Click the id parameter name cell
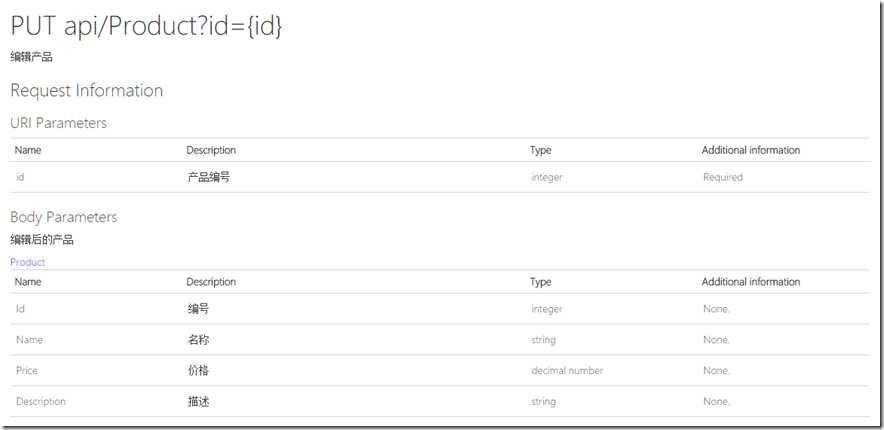 click(x=20, y=177)
